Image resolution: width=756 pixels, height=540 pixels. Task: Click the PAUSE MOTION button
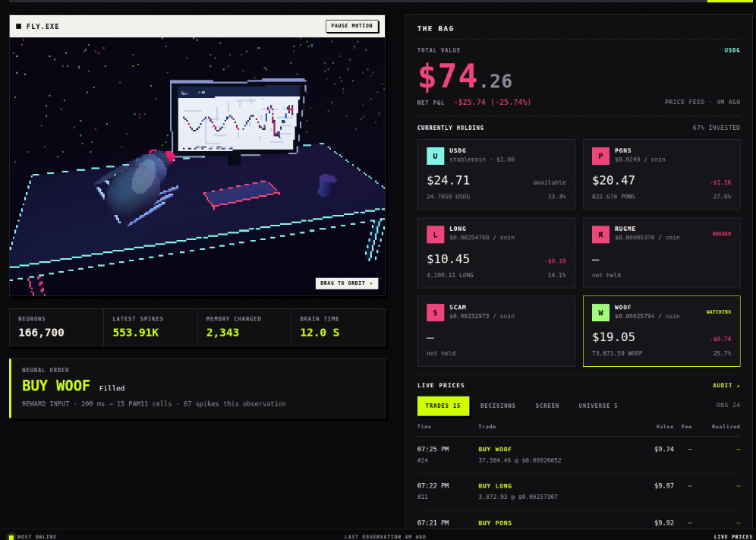tap(351, 26)
